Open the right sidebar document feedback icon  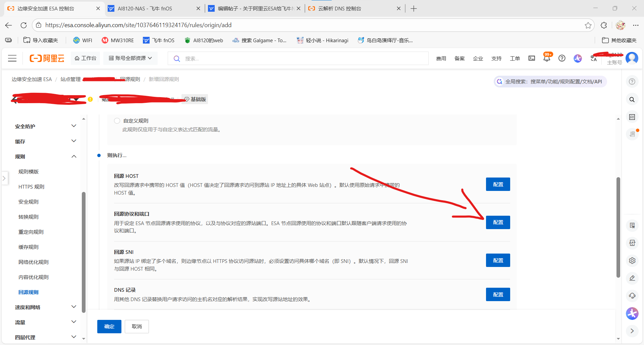click(632, 225)
